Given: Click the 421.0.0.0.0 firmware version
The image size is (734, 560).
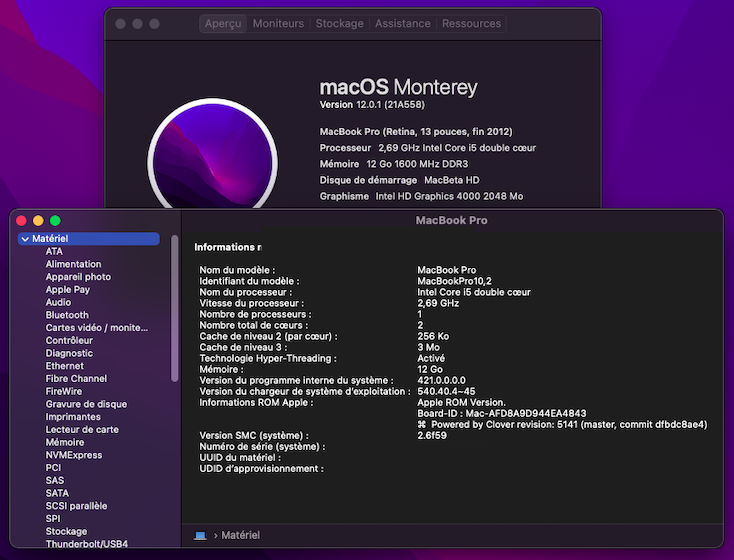Looking at the screenshot, I should 441,380.
